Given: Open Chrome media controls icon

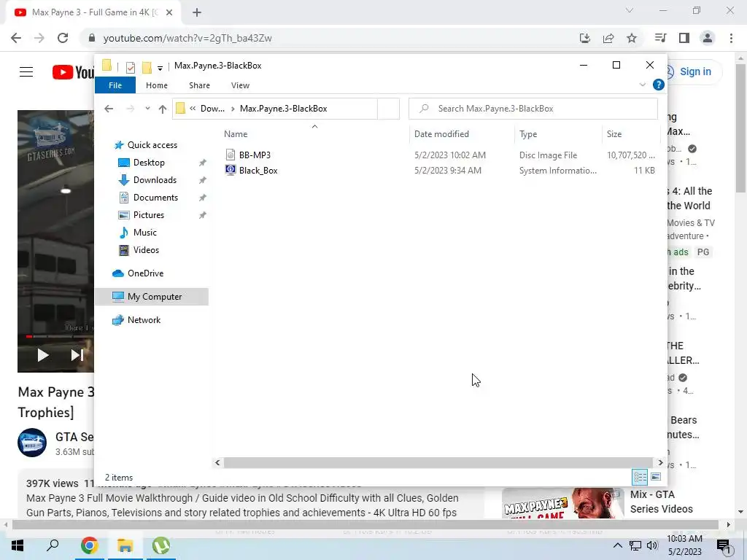Looking at the screenshot, I should point(660,38).
